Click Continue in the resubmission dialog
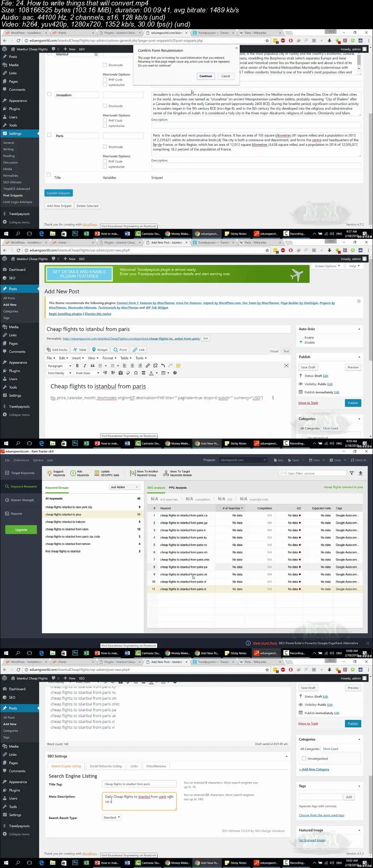This screenshot has height=868, width=373. [x=205, y=76]
